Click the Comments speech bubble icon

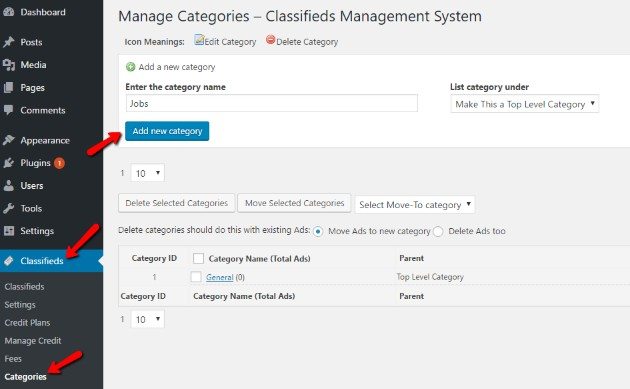tap(8, 110)
